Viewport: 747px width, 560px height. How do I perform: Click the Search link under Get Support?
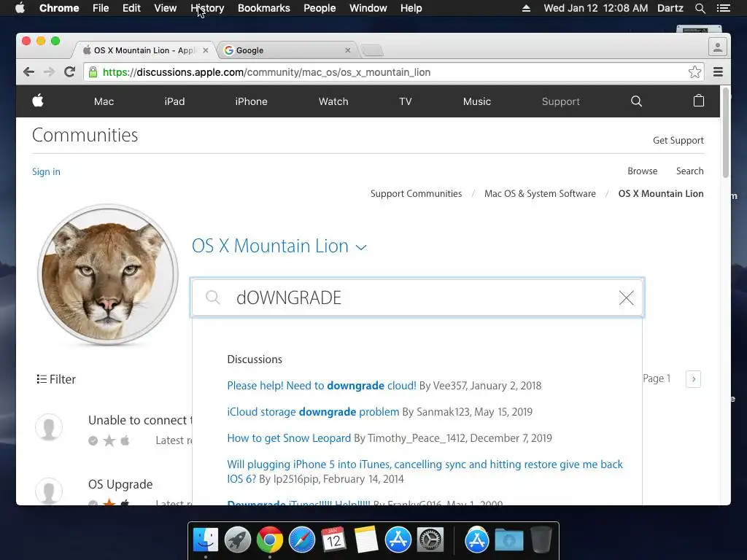pyautogui.click(x=689, y=171)
